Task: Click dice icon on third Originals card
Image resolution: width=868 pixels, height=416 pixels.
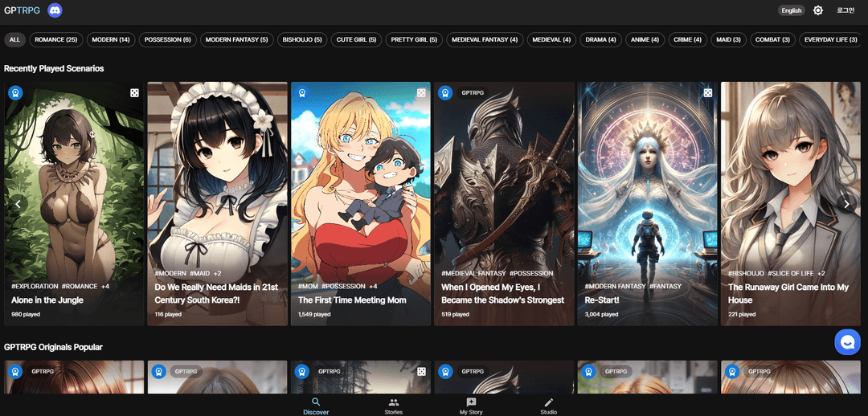Action: pyautogui.click(x=421, y=372)
